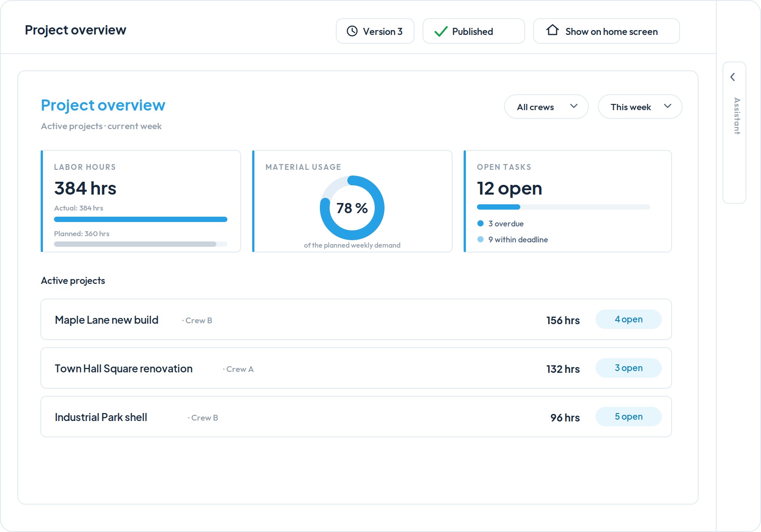
Task: Open the Town Hall Square renovation row
Action: (356, 368)
